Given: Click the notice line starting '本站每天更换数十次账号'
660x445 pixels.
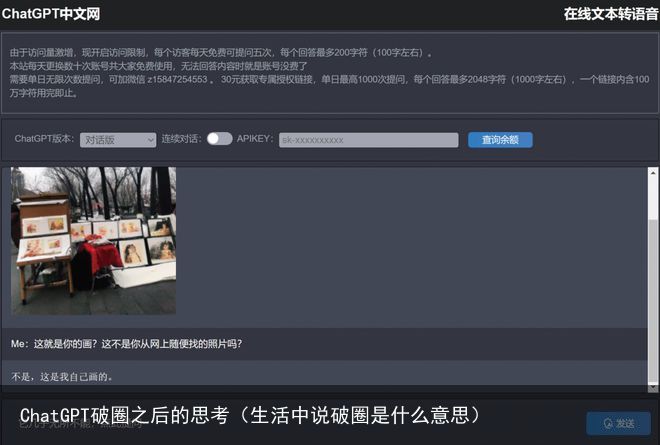Looking at the screenshot, I should coord(158,66).
